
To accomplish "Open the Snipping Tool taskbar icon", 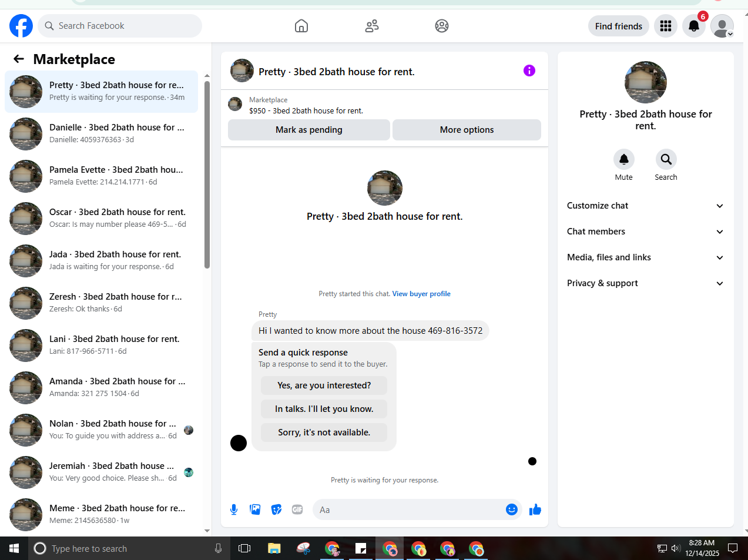I will [303, 548].
